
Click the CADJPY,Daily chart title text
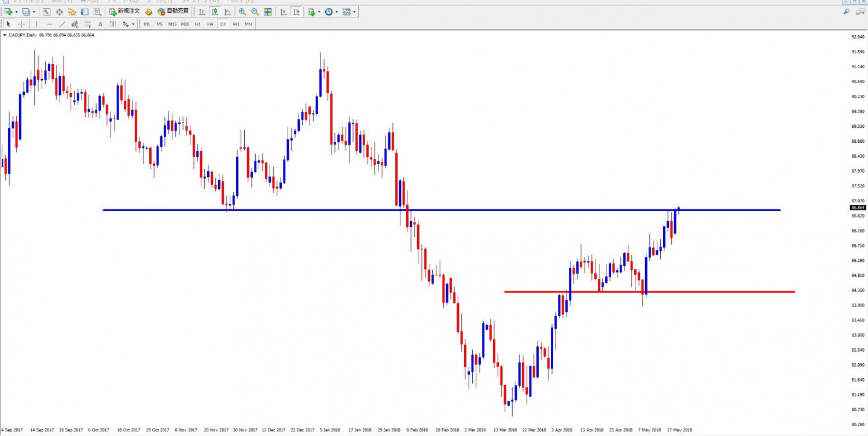coord(24,35)
